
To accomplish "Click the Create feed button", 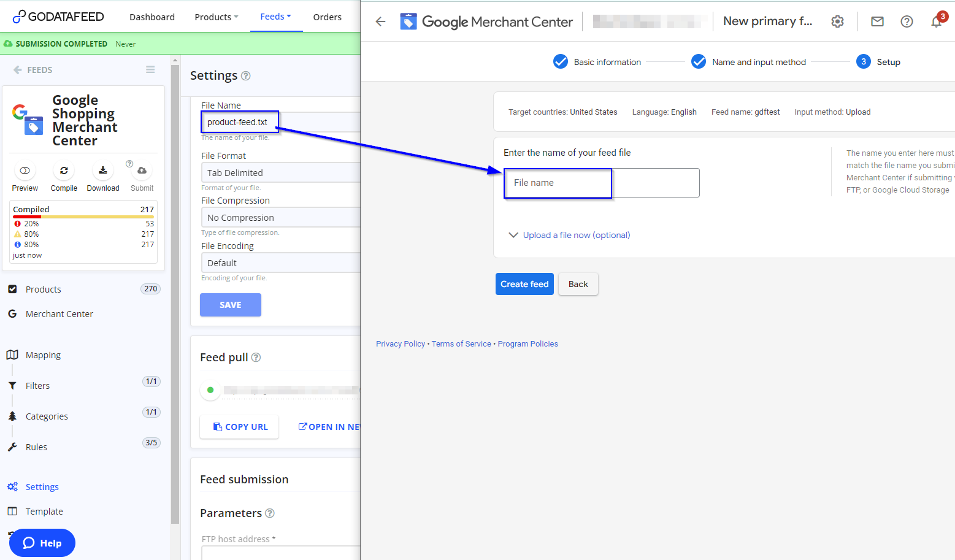I will [524, 284].
